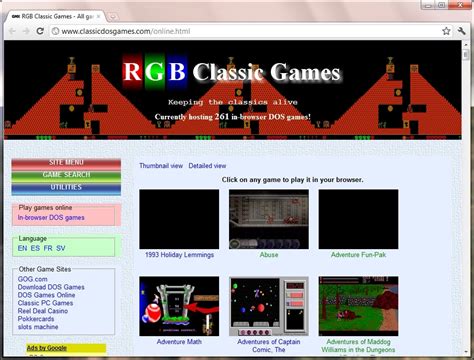This screenshot has height=360, width=474.
Task: Open Classic PC Games link
Action: [x=45, y=303]
